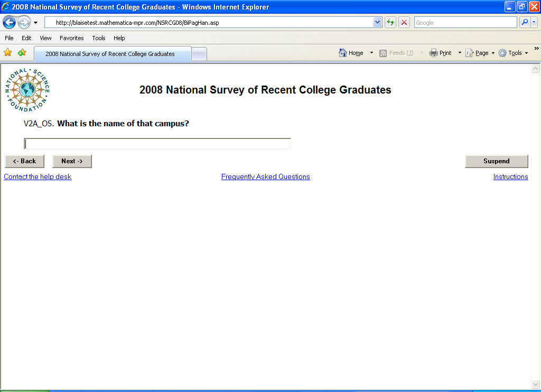This screenshot has width=541, height=392.
Task: Open the Help menu
Action: pos(119,38)
